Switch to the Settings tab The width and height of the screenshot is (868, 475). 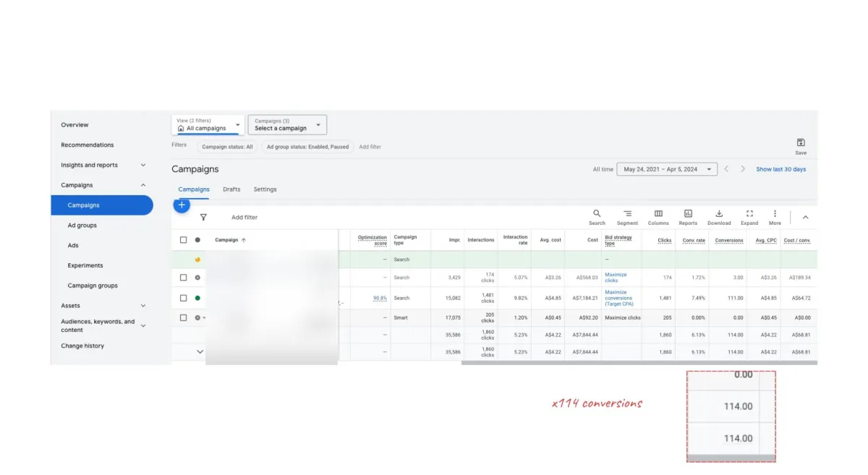click(265, 189)
